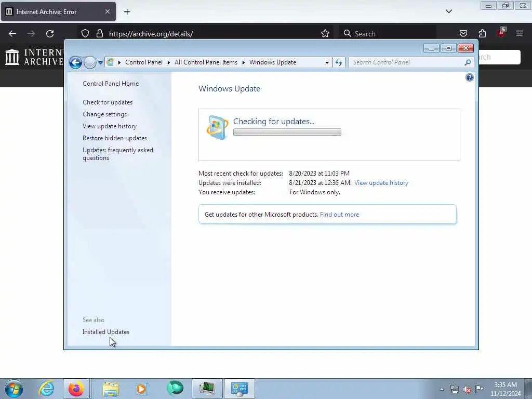This screenshot has height=399, width=532.
Task: Open Restore hidden updates
Action: click(115, 138)
